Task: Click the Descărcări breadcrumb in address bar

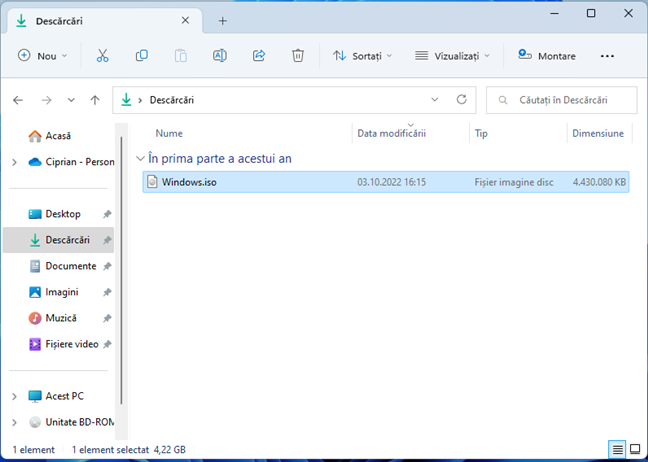Action: click(172, 100)
